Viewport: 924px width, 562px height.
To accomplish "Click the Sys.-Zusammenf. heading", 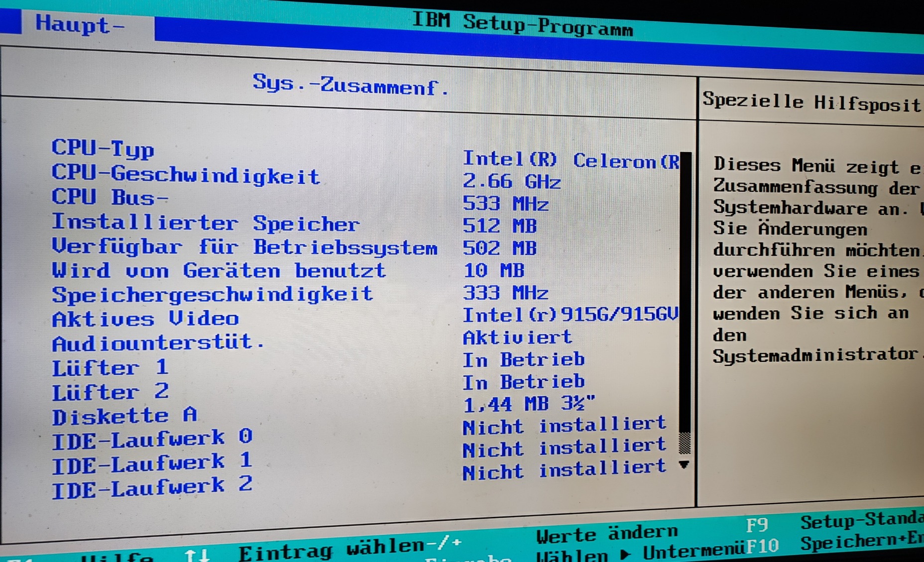I will pyautogui.click(x=351, y=85).
